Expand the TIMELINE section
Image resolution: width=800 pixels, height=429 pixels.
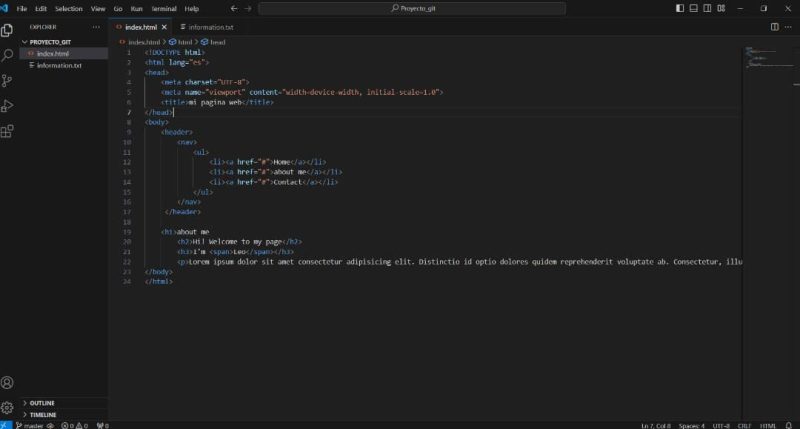click(x=43, y=414)
